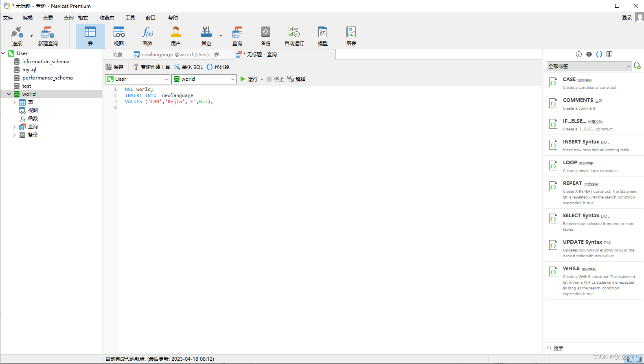Click the COMMENTS snippet entry
The height and width of the screenshot is (364, 644).
pyautogui.click(x=594, y=104)
